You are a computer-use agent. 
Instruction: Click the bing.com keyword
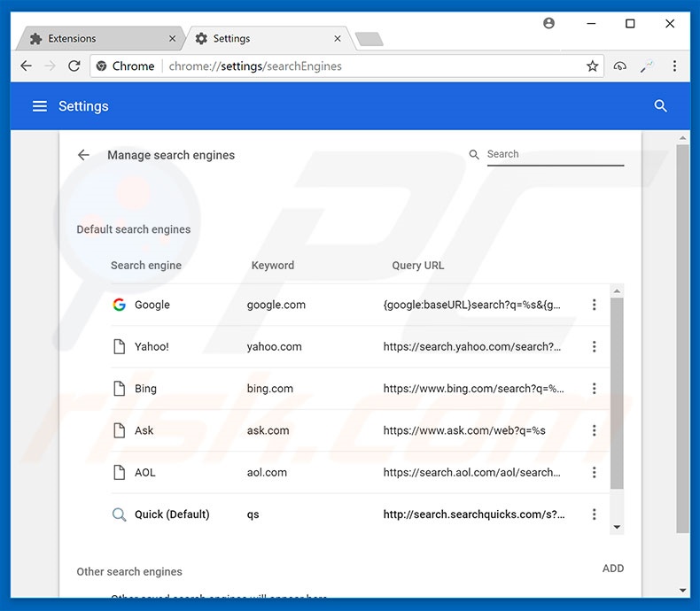(270, 389)
